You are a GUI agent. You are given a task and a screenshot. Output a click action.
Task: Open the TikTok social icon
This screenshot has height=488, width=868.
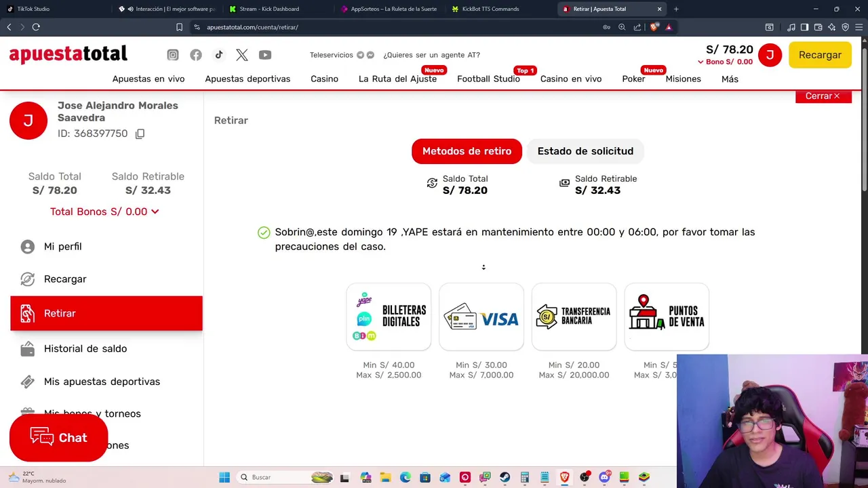point(218,55)
